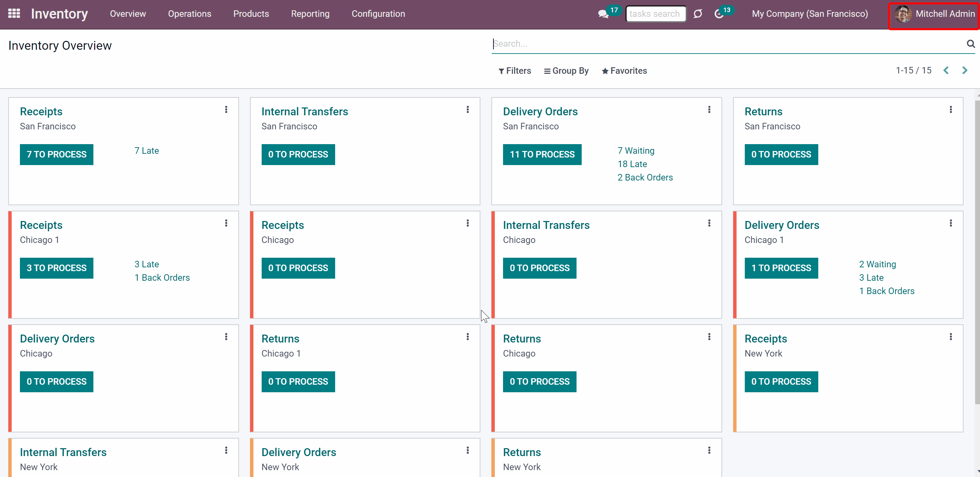Open the Internal Transfers Chicago title
This screenshot has width=980, height=477.
(546, 225)
